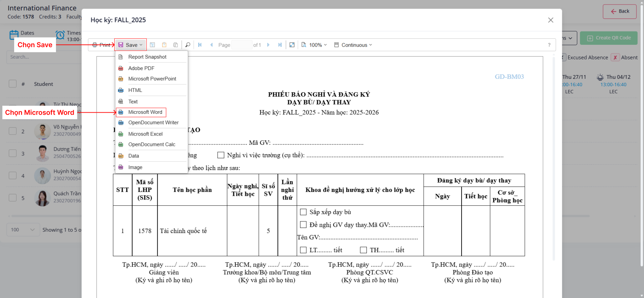Select Adobe PDF export option
644x298 pixels.
pyautogui.click(x=151, y=68)
